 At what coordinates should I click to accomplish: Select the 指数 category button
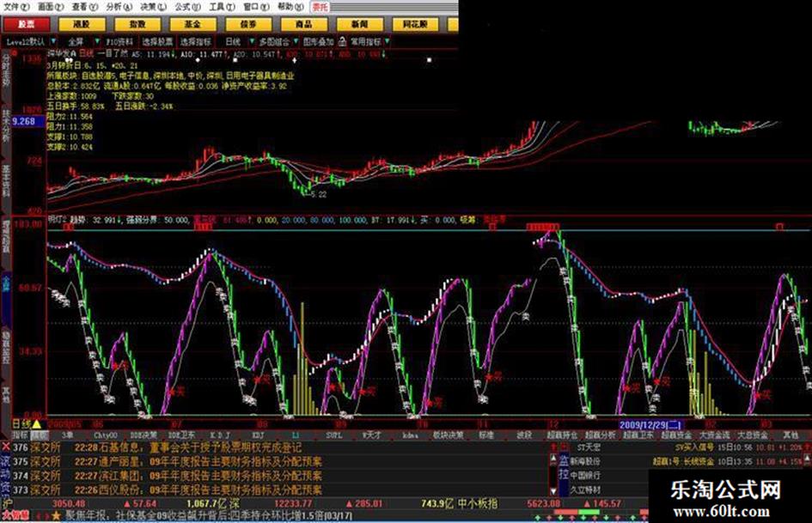pyautogui.click(x=137, y=24)
